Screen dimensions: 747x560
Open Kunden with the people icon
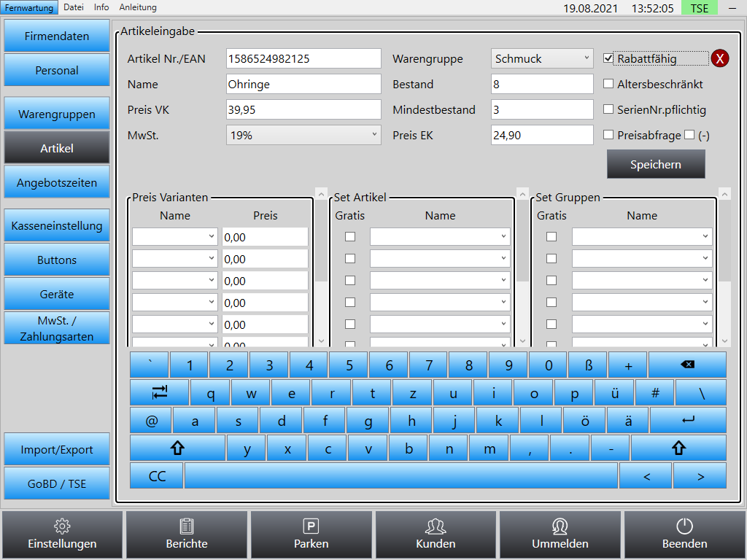click(436, 534)
